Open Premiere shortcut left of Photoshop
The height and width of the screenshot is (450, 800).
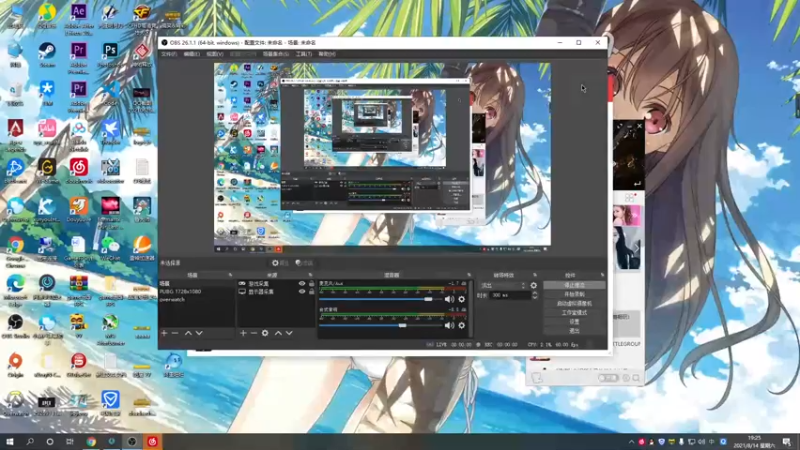point(78,57)
